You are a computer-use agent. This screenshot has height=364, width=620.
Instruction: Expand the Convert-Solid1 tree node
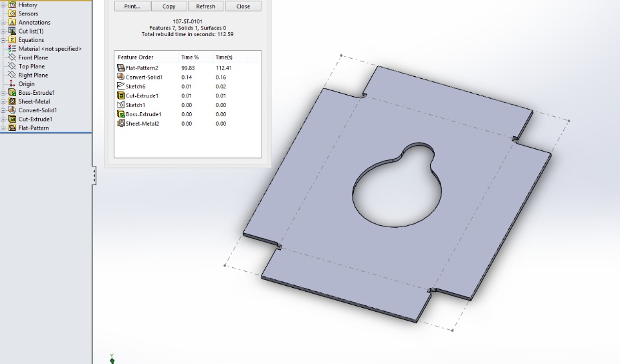pos(3,110)
